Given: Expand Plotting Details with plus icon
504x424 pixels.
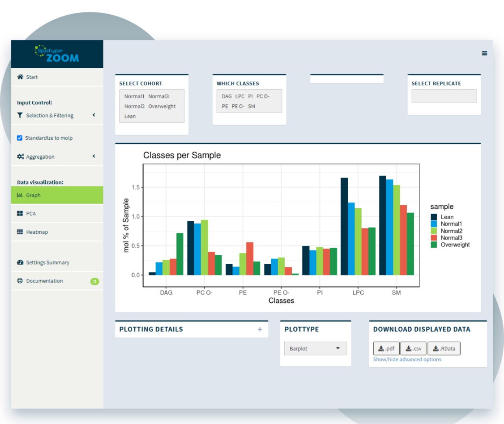Looking at the screenshot, I should (260, 329).
